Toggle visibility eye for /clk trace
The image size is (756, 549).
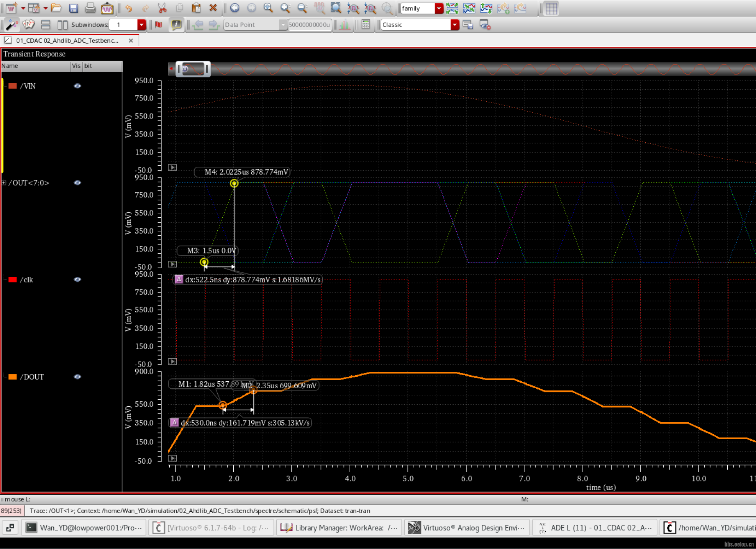click(77, 279)
